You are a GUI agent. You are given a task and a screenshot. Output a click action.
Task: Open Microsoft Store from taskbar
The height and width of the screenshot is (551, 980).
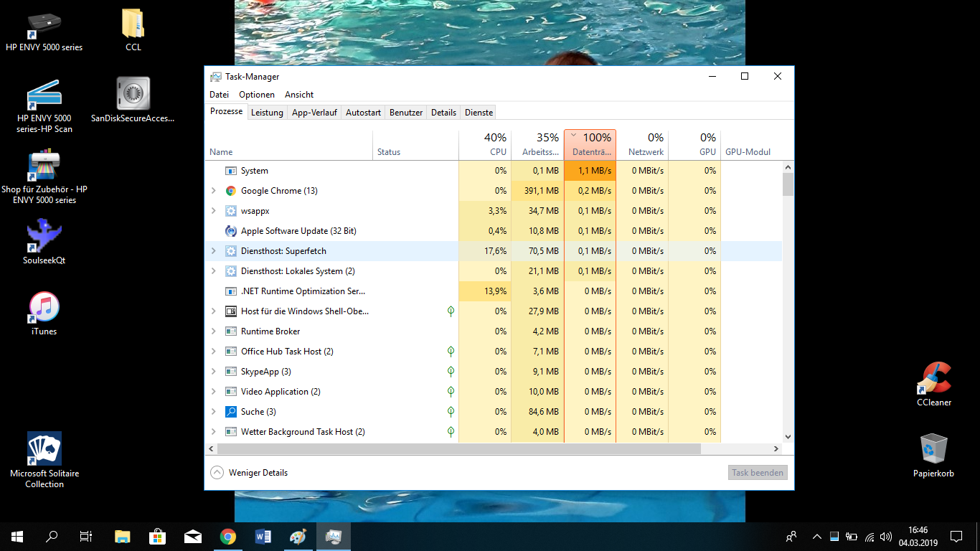pos(158,537)
